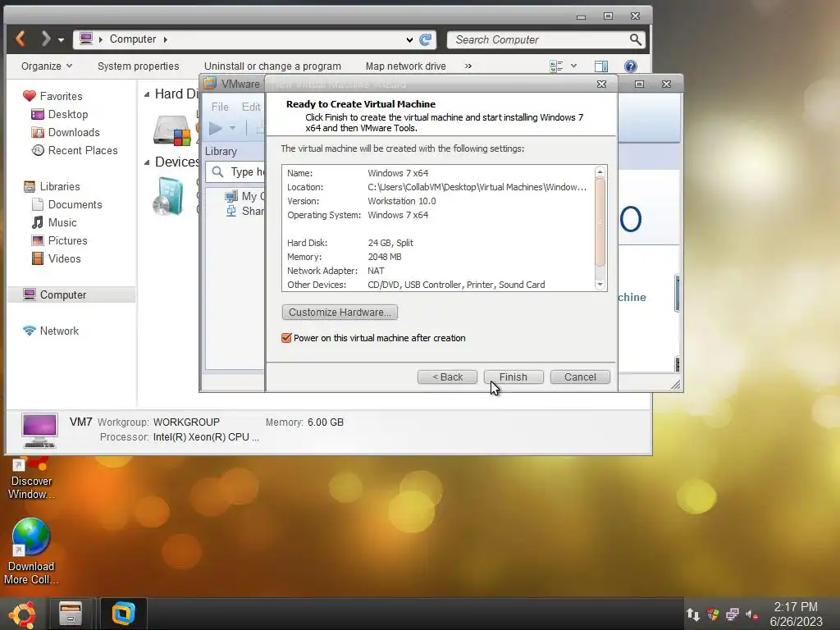Viewport: 840px width, 630px height.
Task: Cancel the New Virtual Machine Wizard
Action: pos(580,377)
